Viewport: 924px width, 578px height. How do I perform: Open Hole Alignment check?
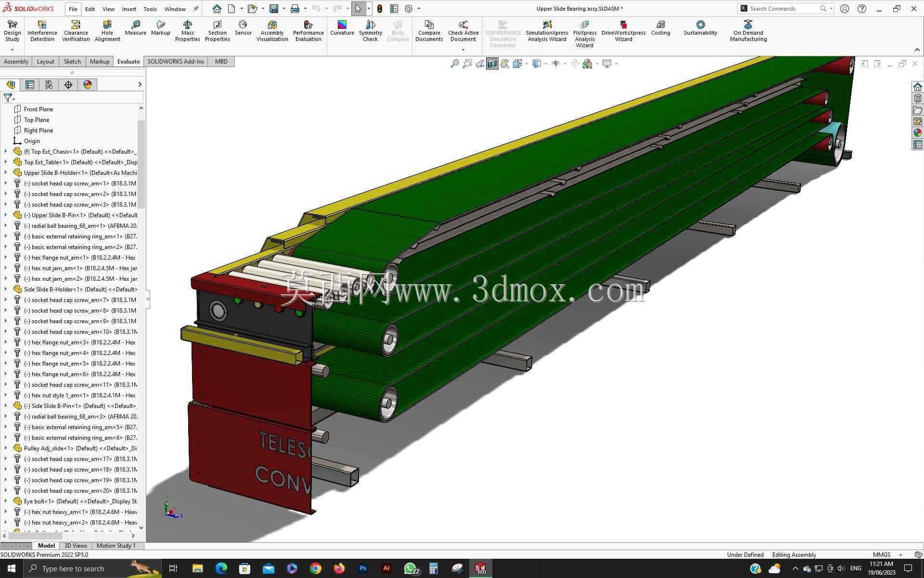(107, 31)
